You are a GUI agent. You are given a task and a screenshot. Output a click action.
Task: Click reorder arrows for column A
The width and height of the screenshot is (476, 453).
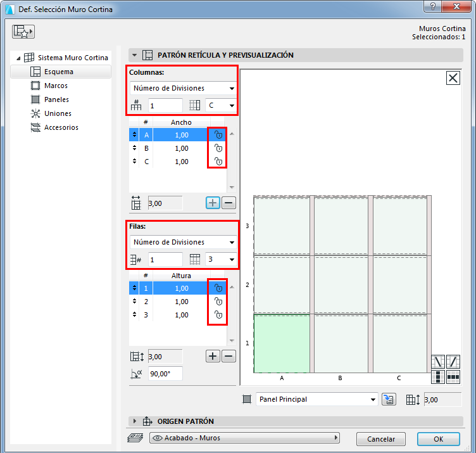tap(134, 134)
